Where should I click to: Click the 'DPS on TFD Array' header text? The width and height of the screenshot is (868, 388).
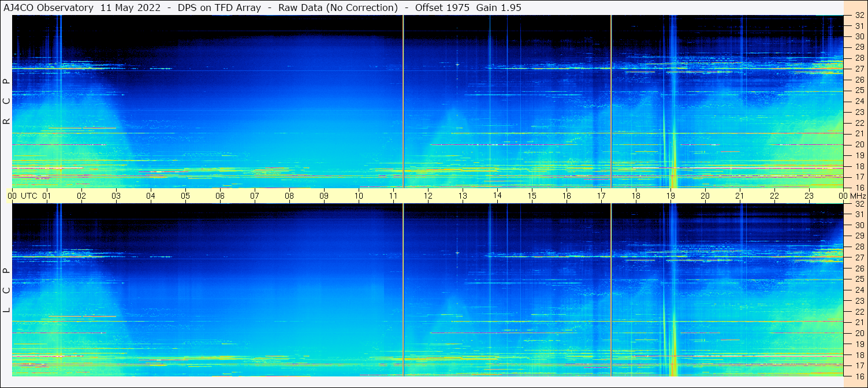click(x=219, y=8)
